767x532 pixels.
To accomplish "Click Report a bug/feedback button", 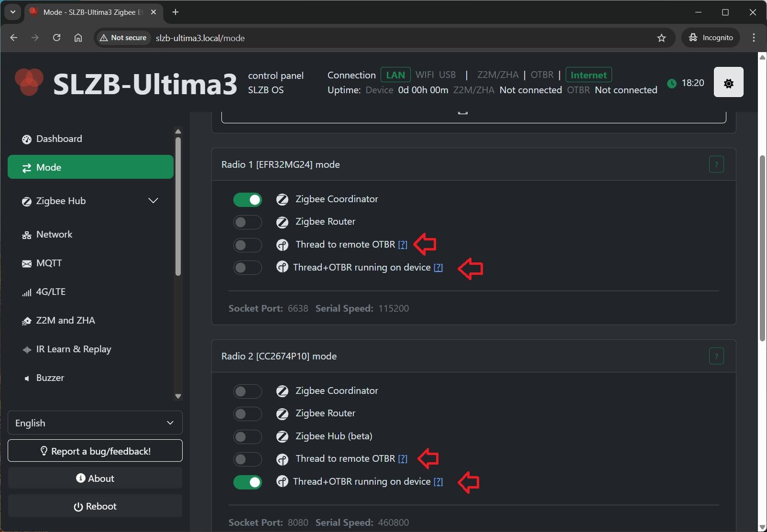I will tap(95, 451).
